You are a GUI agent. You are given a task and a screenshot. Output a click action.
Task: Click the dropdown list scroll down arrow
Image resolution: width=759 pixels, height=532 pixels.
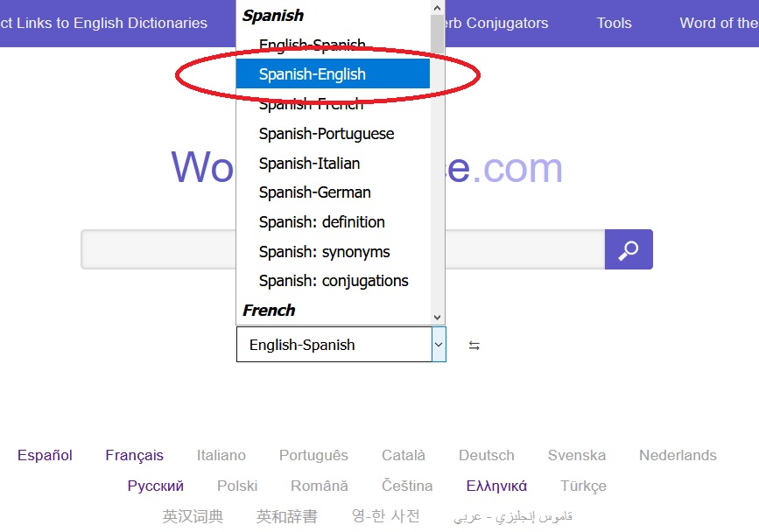click(x=438, y=317)
